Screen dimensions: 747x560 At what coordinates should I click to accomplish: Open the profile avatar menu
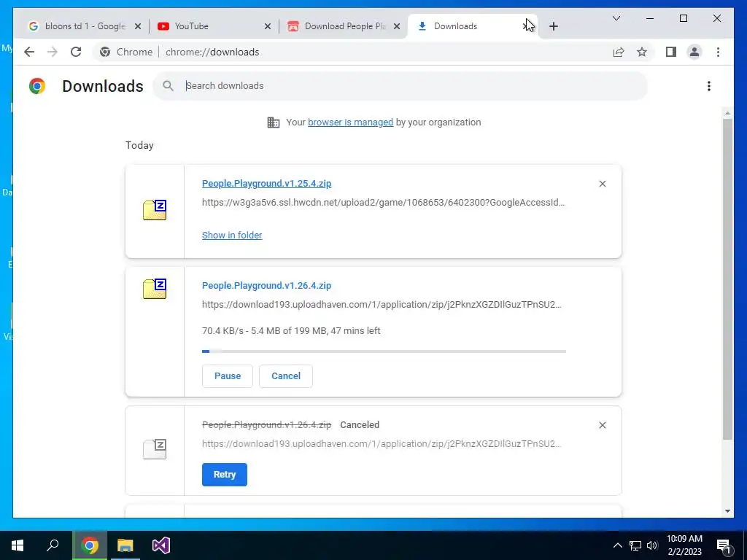(694, 52)
